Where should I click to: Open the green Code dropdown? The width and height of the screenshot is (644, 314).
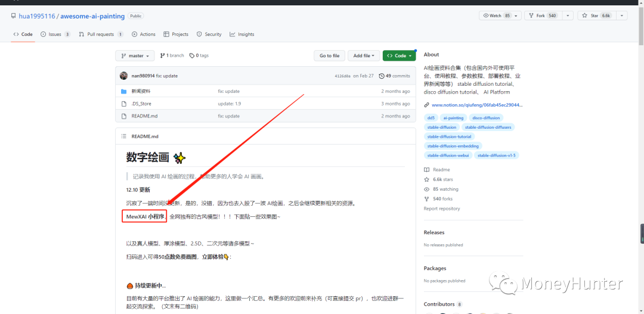(399, 56)
